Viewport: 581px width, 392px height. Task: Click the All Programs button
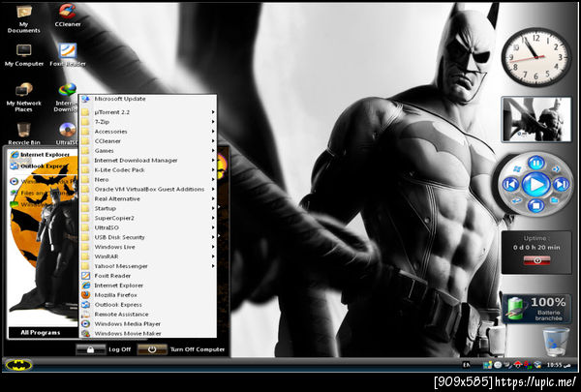(41, 332)
